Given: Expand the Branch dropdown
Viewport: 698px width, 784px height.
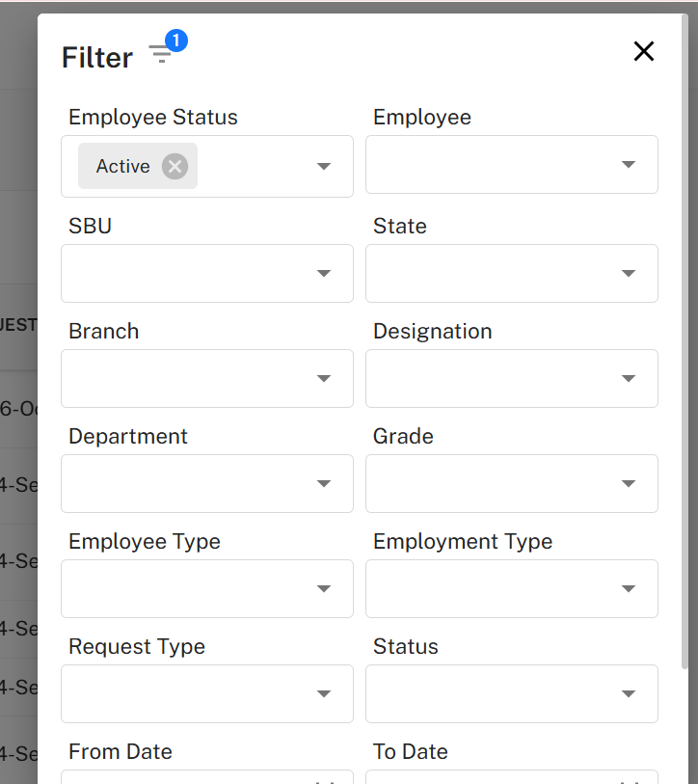Looking at the screenshot, I should 324,378.
